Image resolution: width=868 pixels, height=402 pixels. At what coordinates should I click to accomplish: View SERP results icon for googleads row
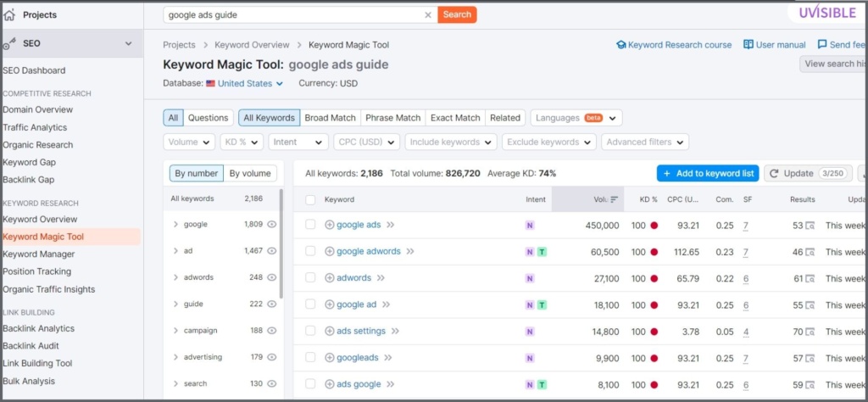[810, 358]
